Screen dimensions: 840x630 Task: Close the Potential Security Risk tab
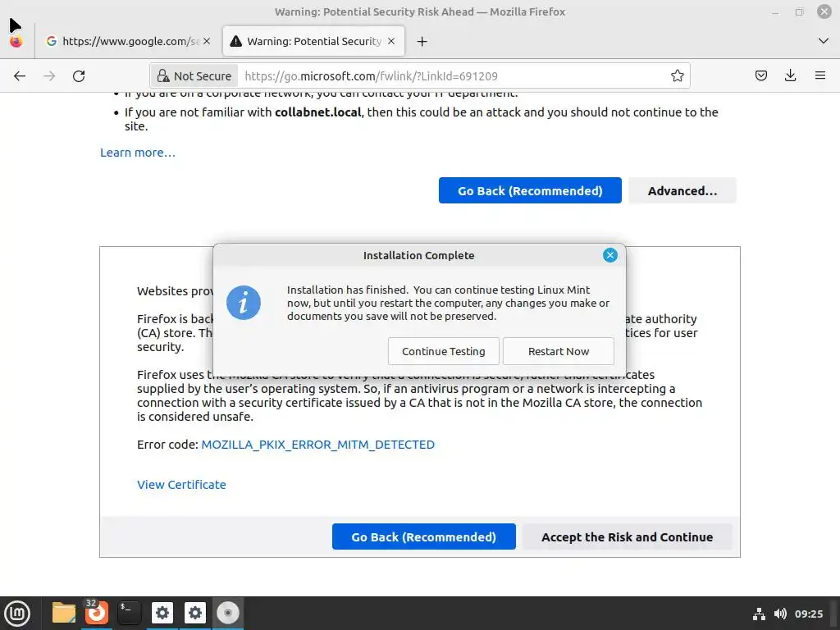(x=391, y=41)
